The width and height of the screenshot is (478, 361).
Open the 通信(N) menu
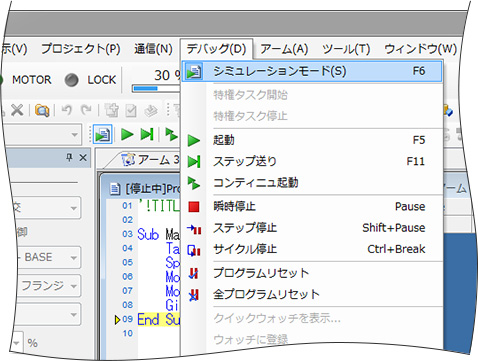pos(153,49)
